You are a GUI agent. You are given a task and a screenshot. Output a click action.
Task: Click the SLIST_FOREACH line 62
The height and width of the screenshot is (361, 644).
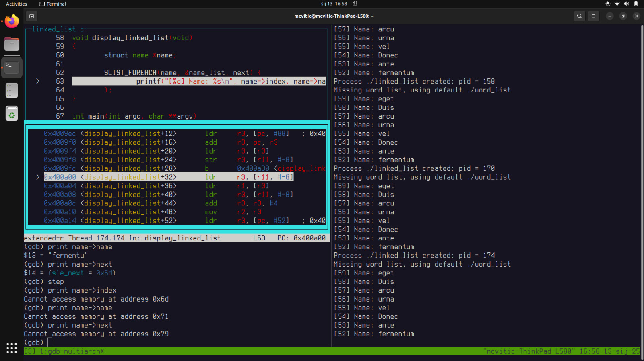pos(183,73)
